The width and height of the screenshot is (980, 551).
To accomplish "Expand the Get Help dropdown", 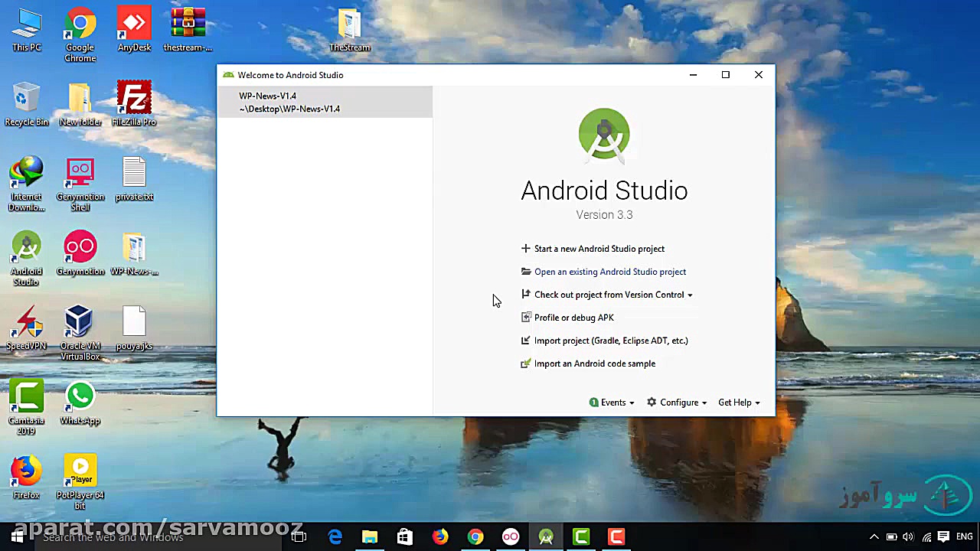I will tap(738, 403).
